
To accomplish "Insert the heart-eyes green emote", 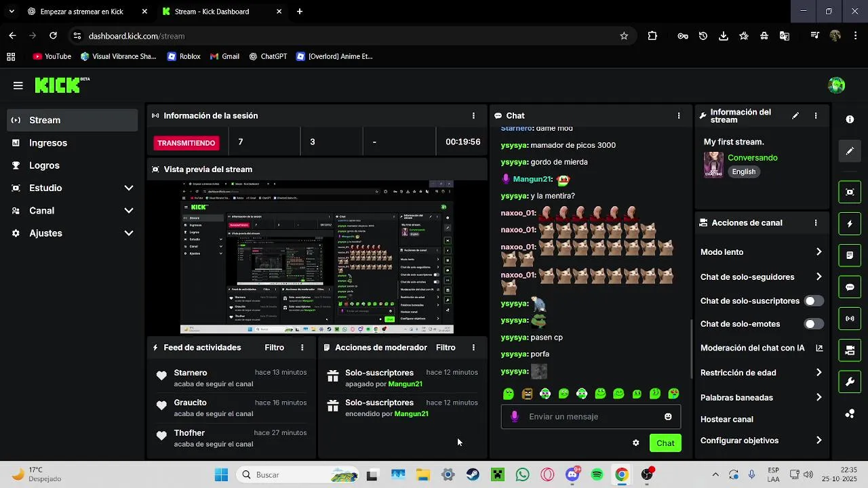I will (x=673, y=394).
